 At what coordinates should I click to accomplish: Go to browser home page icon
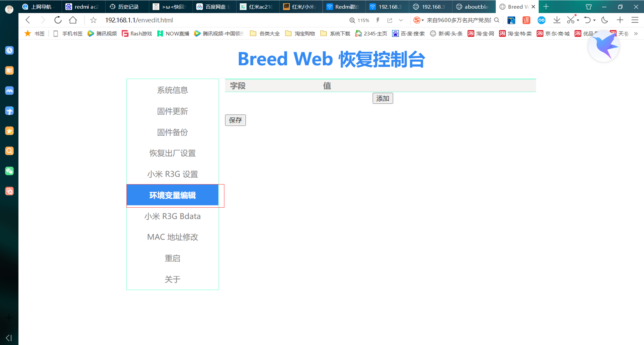click(x=73, y=20)
